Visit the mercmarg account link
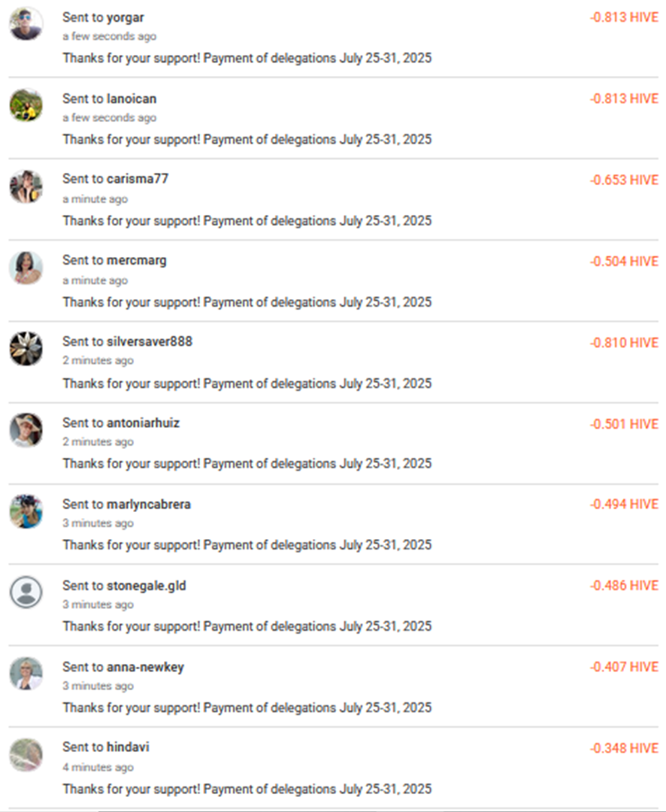The height and width of the screenshot is (812, 666). pyautogui.click(x=137, y=260)
